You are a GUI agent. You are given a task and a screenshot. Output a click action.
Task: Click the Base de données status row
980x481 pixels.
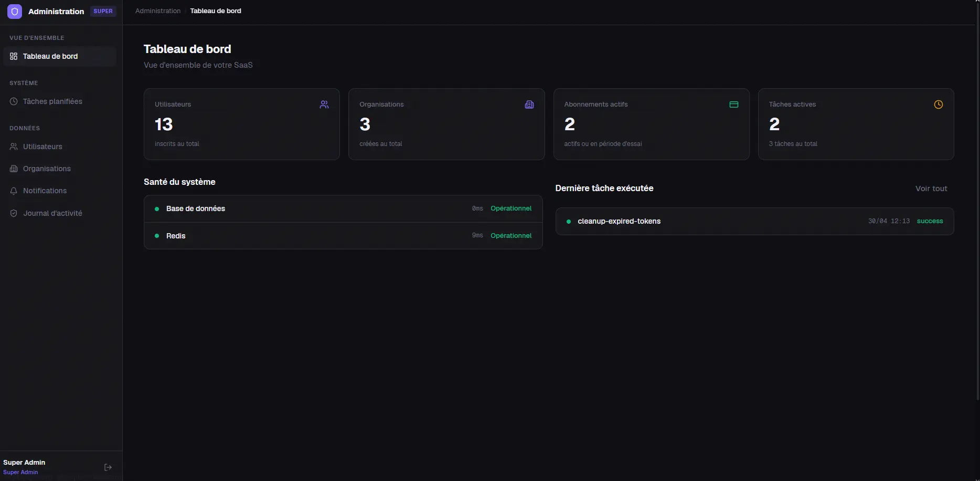click(x=343, y=208)
